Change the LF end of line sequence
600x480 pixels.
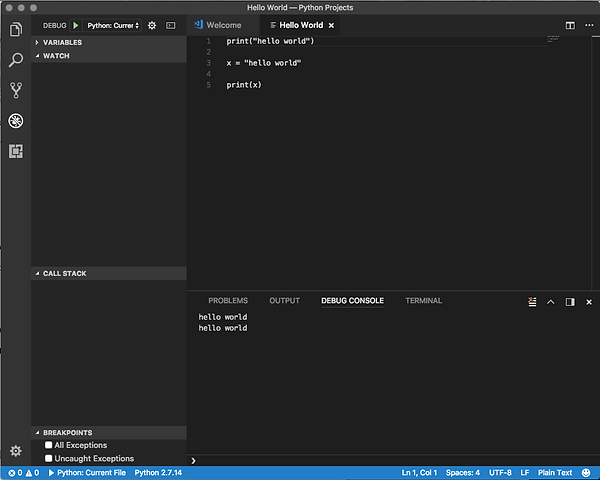click(525, 473)
